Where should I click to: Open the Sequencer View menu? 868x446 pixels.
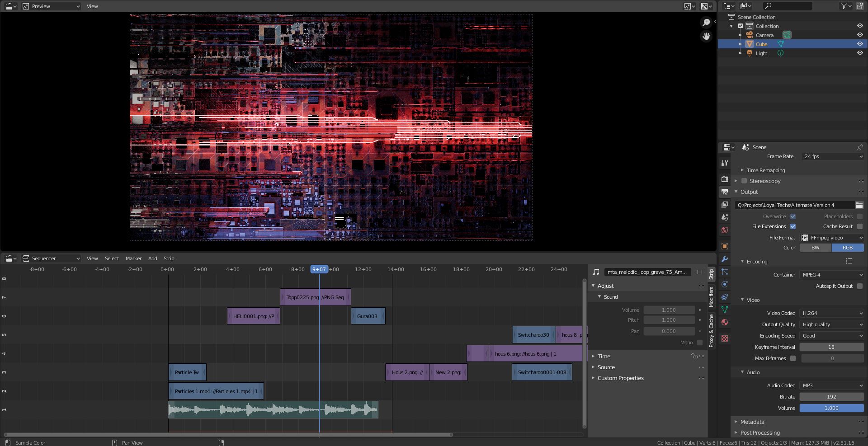[x=92, y=258]
